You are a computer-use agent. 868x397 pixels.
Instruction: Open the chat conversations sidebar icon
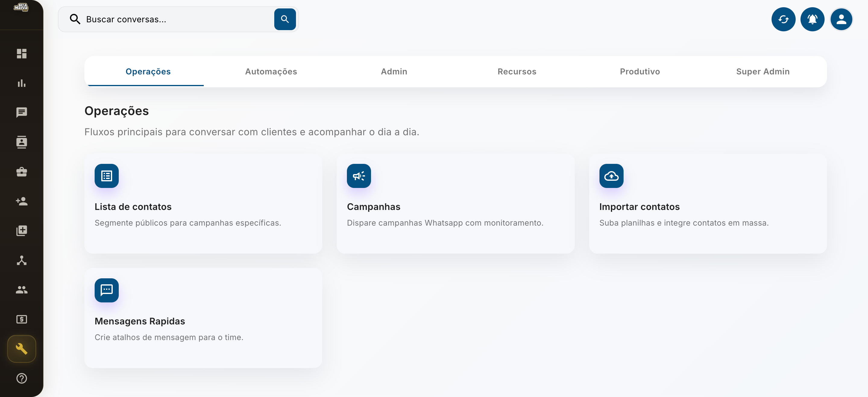click(x=22, y=112)
